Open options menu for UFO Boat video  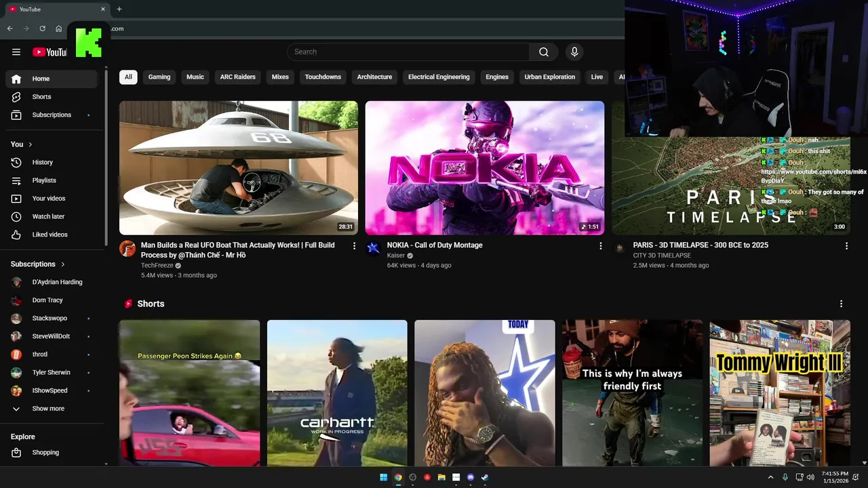(x=354, y=246)
